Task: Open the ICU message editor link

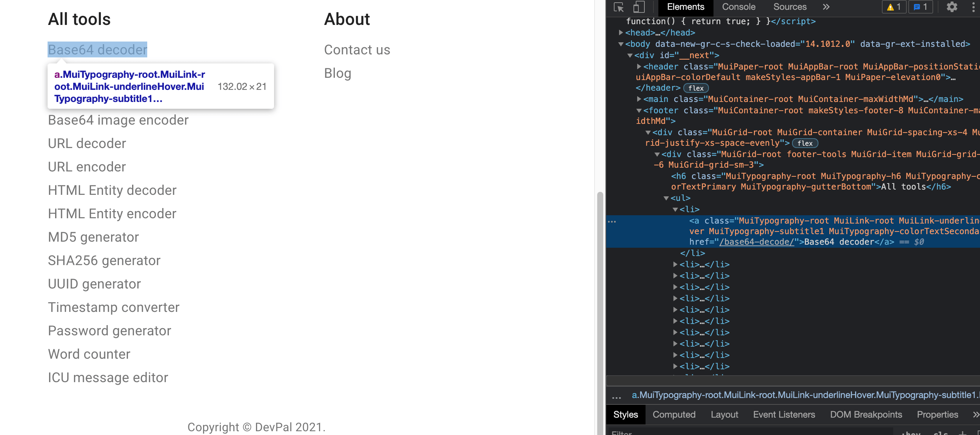Action: [x=108, y=378]
